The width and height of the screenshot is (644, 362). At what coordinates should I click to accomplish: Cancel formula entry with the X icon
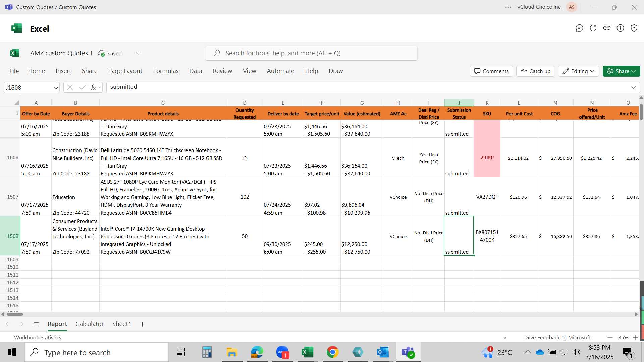(x=70, y=87)
